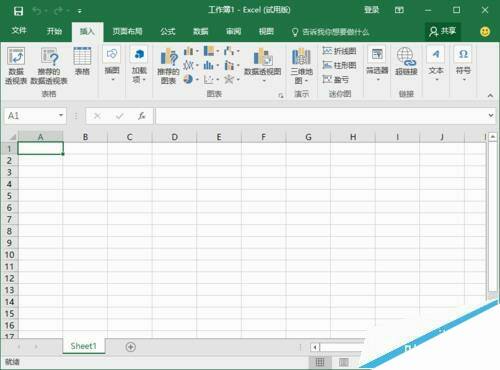Insert a win/loss sparkline (盈亏)
The height and width of the screenshot is (370, 500).
point(336,79)
